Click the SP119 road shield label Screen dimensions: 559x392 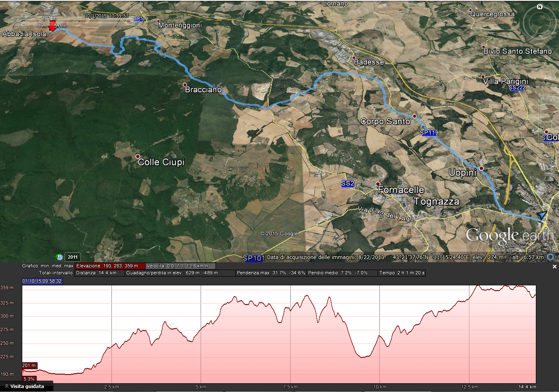pos(428,133)
